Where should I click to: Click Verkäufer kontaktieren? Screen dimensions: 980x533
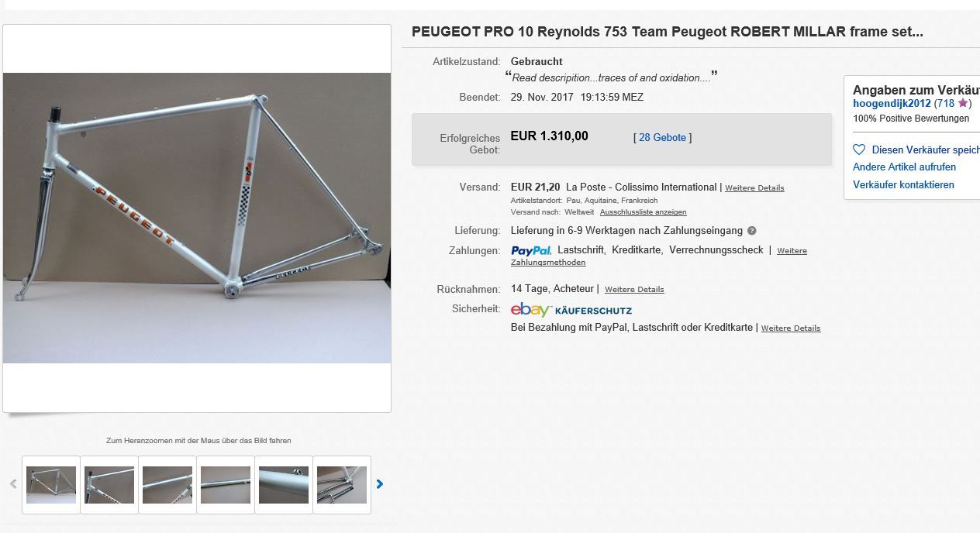[x=903, y=184]
